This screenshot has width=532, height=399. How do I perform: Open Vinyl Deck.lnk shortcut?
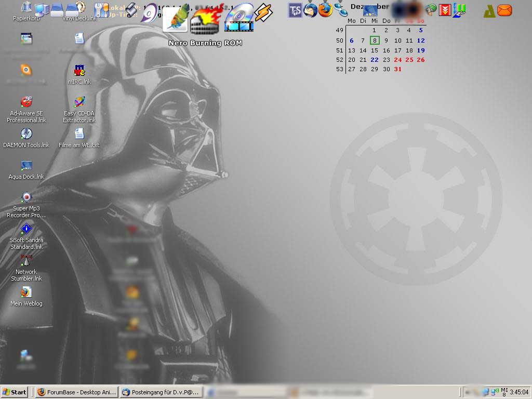click(x=79, y=10)
